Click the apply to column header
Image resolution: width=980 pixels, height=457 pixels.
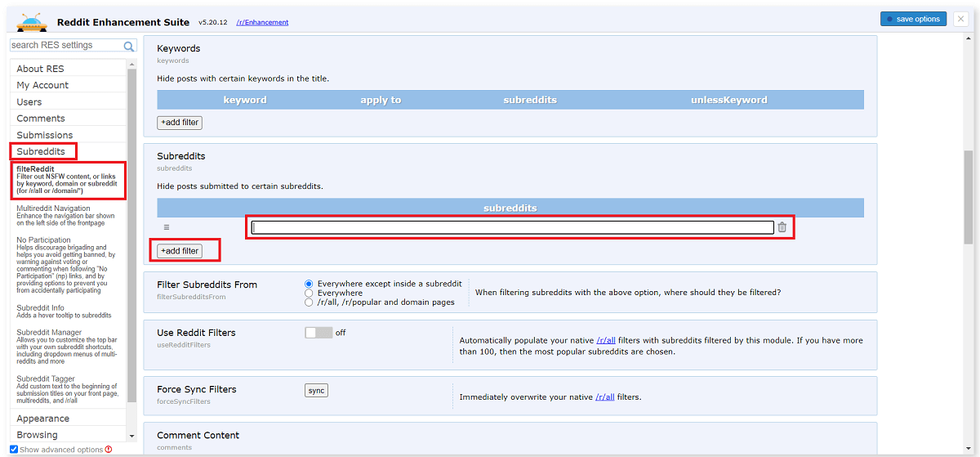381,100
